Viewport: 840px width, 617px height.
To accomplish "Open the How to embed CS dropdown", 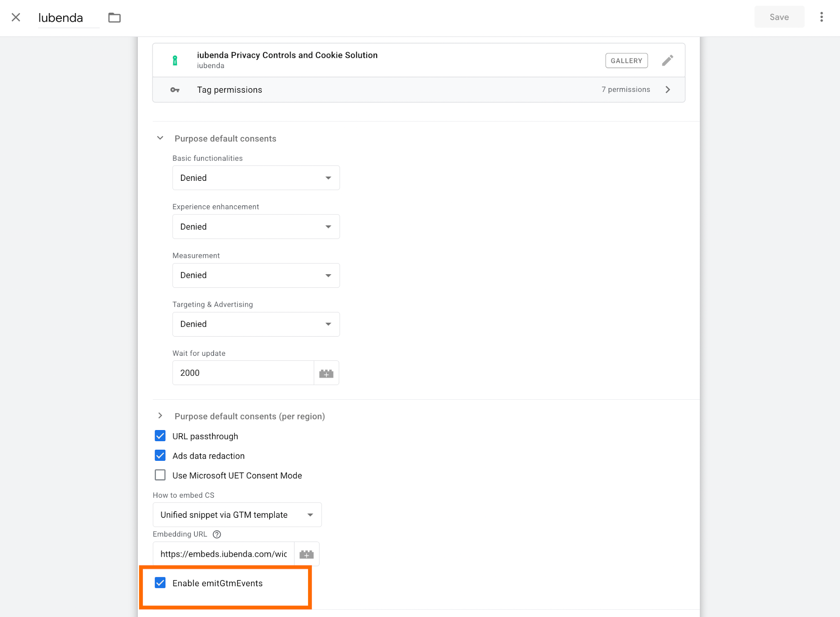I will (237, 515).
